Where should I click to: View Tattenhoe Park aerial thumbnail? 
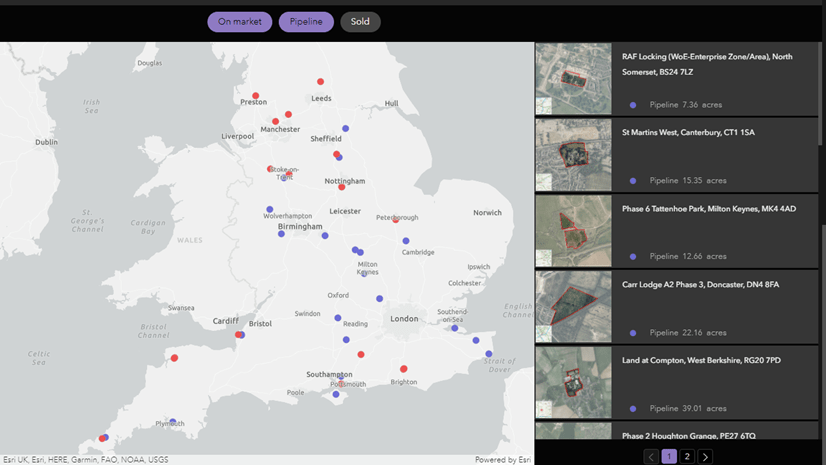click(574, 231)
